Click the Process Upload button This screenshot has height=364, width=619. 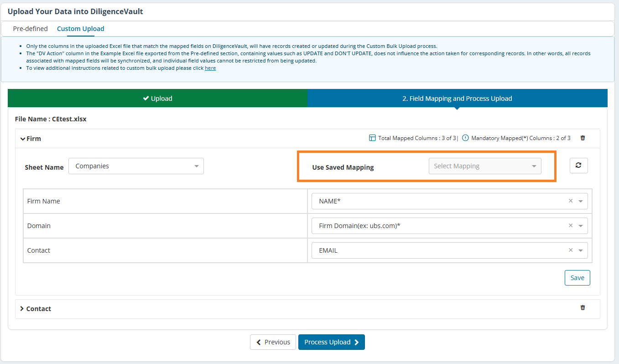point(332,342)
